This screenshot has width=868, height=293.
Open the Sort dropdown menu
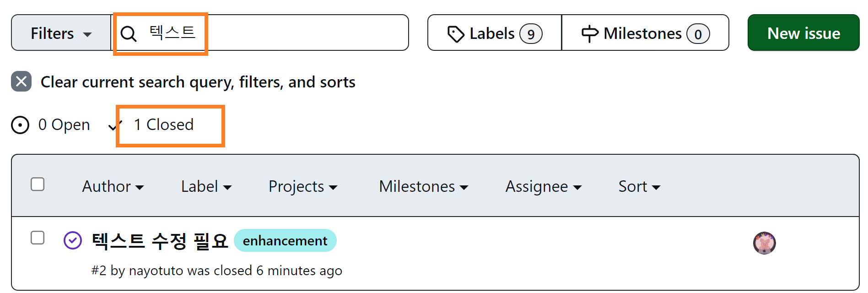pyautogui.click(x=639, y=187)
